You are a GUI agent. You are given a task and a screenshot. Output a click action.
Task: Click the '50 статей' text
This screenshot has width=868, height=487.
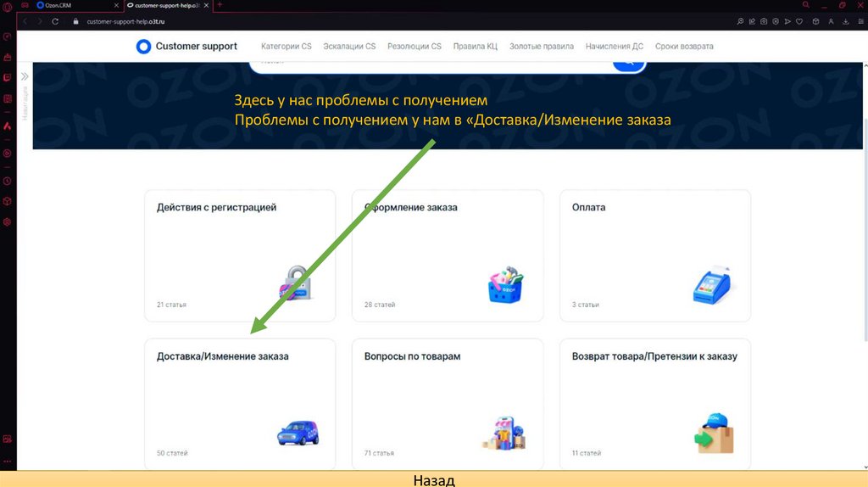[172, 453]
